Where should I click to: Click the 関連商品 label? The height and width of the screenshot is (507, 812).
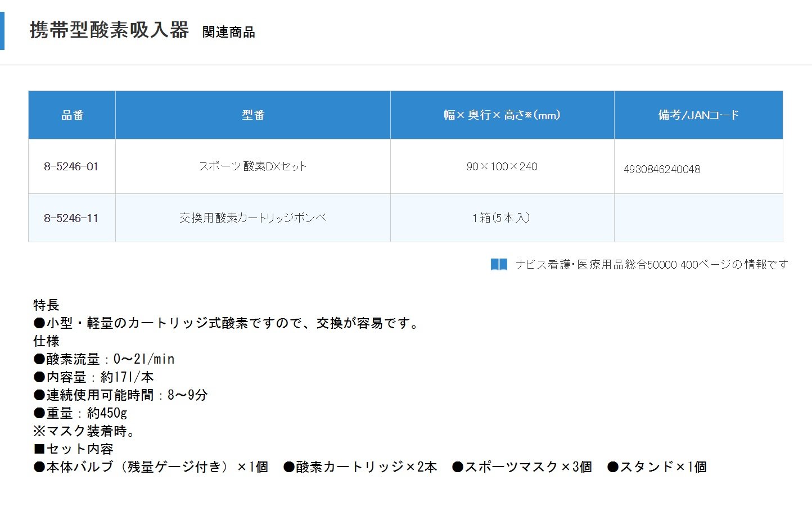pyautogui.click(x=228, y=33)
